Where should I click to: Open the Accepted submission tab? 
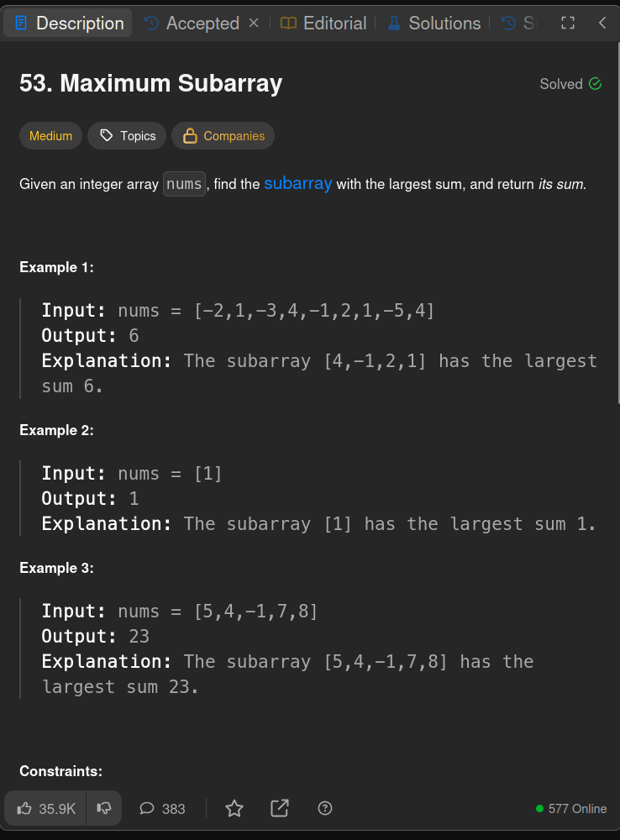[192, 23]
